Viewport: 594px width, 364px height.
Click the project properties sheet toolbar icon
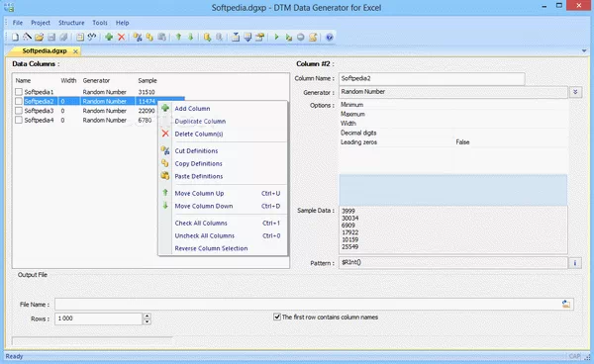[x=80, y=37]
